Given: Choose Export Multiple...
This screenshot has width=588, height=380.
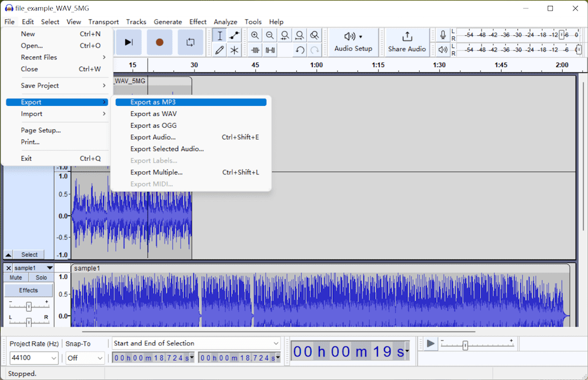Looking at the screenshot, I should click(191, 172).
